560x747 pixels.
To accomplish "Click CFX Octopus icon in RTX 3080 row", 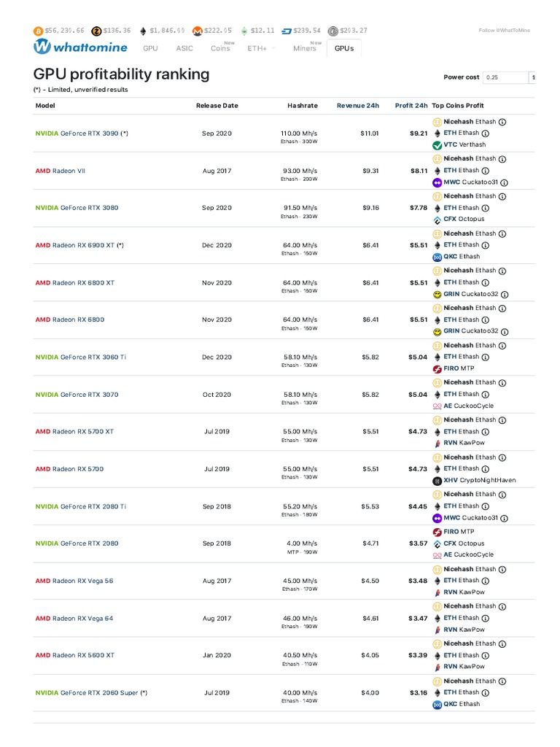I will (x=437, y=219).
